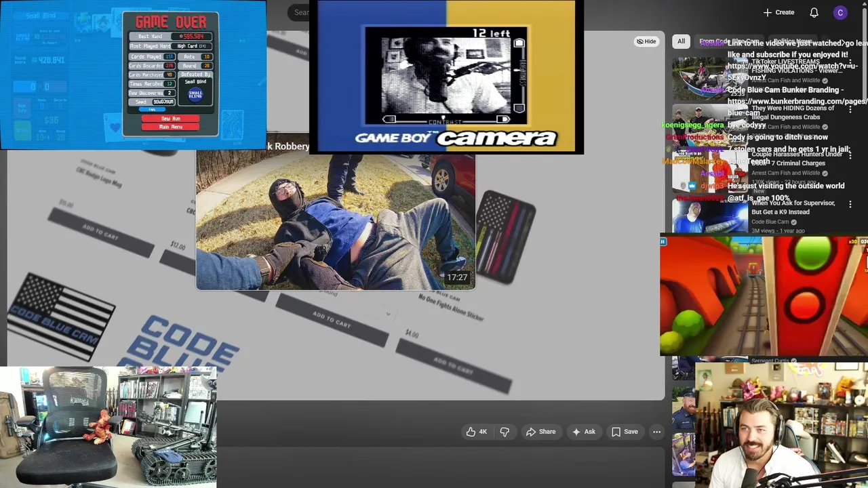Hide the video end screen suggestions
The image size is (868, 488).
pos(646,41)
